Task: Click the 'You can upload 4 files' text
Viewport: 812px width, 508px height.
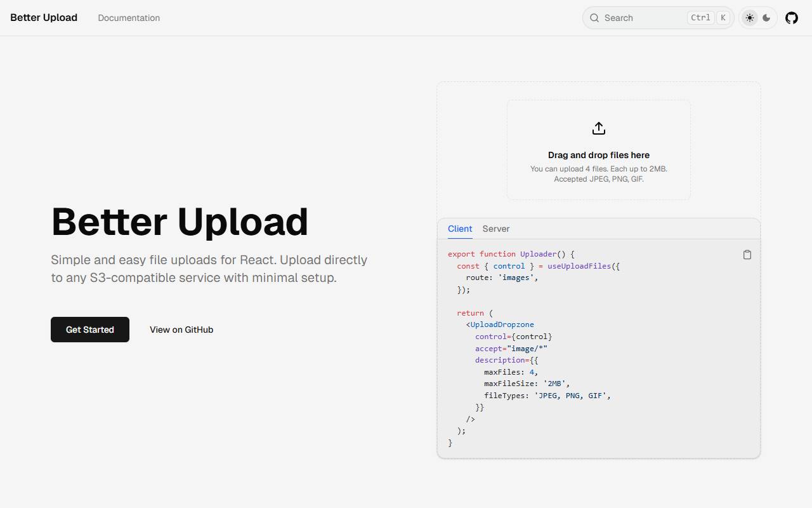Action: pos(599,169)
